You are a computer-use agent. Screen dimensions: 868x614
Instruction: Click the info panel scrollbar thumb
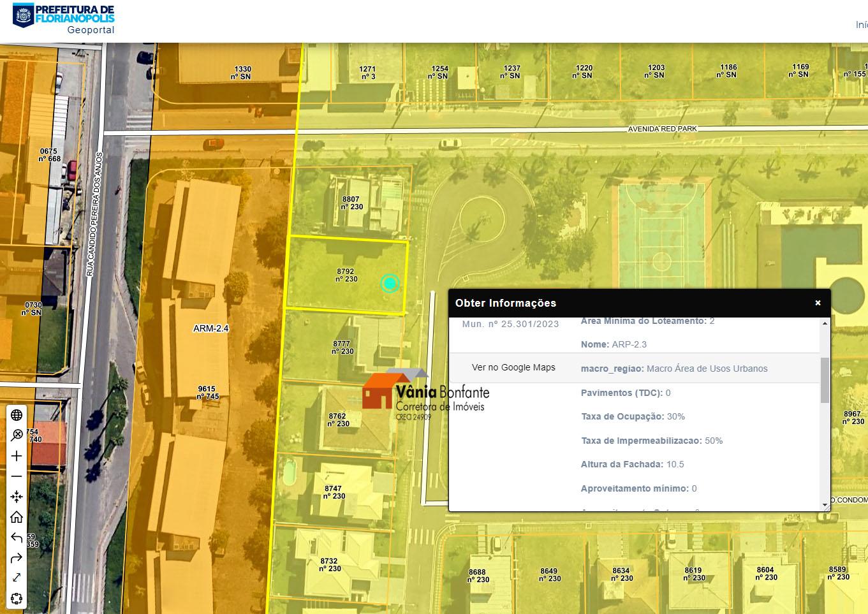coord(825,380)
